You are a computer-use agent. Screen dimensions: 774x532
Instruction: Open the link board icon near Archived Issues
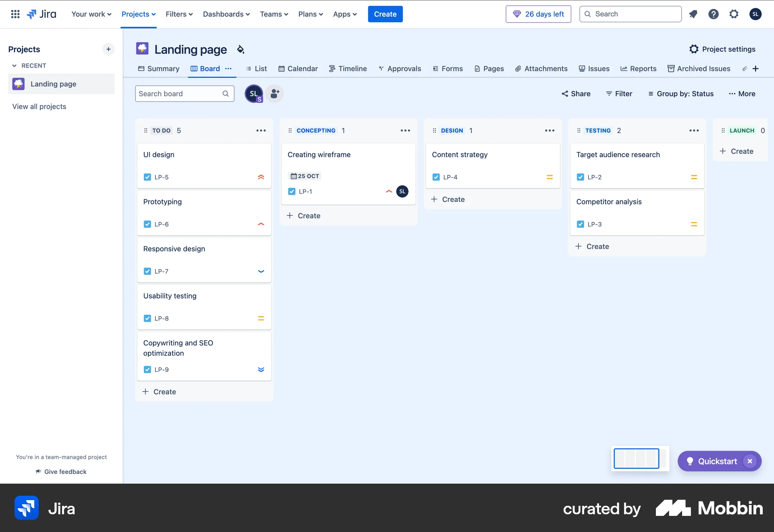point(744,69)
